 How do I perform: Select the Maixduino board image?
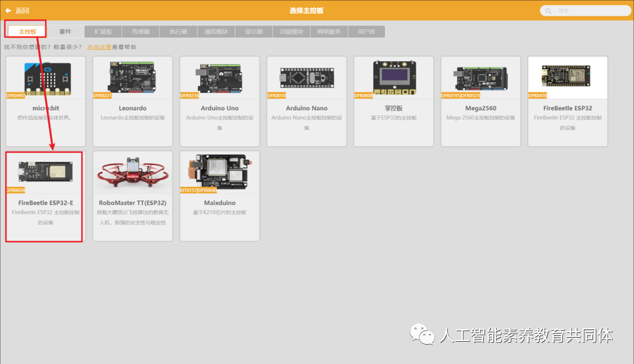[x=220, y=172]
